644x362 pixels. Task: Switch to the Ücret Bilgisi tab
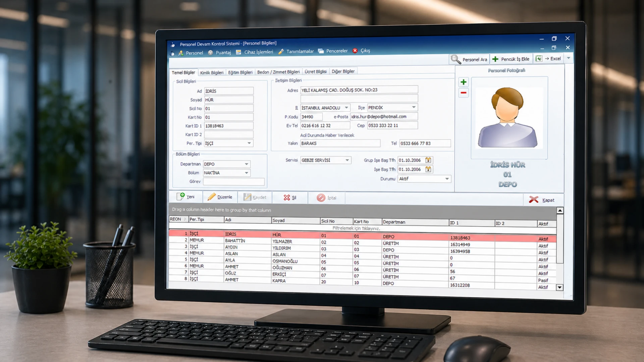coord(315,72)
